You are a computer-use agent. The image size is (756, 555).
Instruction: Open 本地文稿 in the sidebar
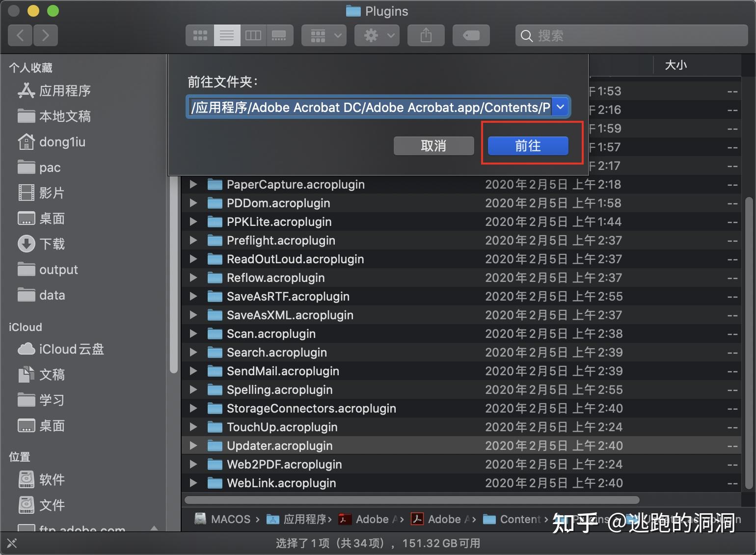54,116
